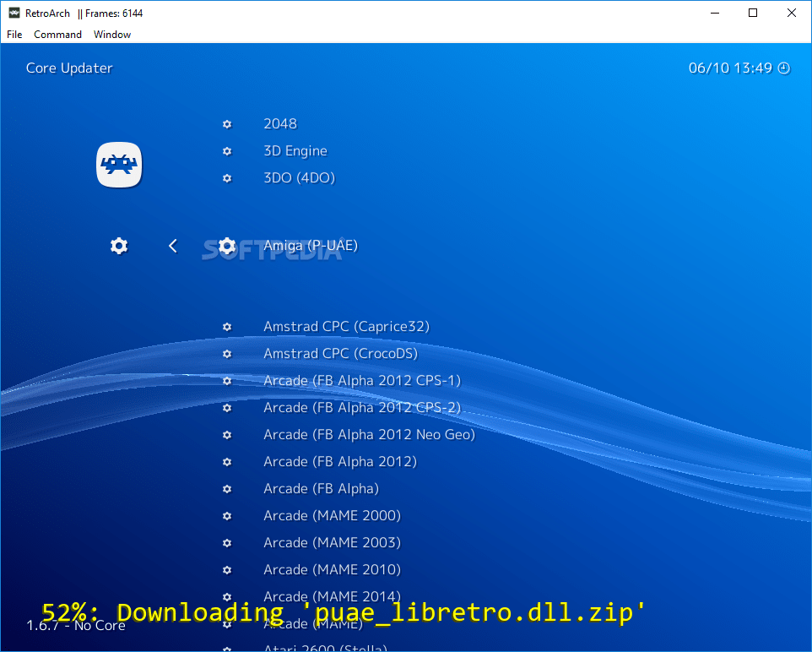Close the RetroArch window

pos(791,13)
